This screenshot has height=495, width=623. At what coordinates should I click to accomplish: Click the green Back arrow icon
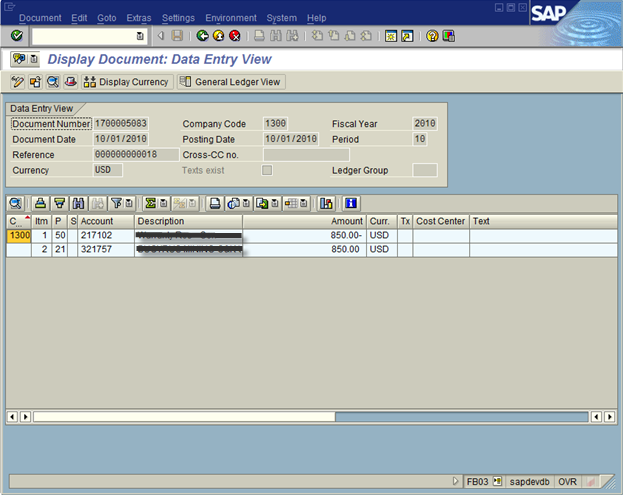click(202, 36)
